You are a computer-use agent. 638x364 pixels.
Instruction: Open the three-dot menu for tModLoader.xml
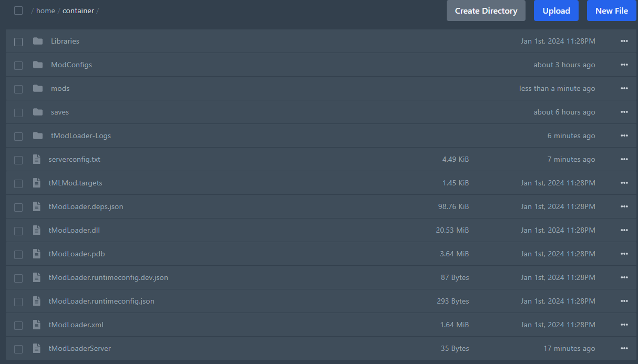click(624, 325)
